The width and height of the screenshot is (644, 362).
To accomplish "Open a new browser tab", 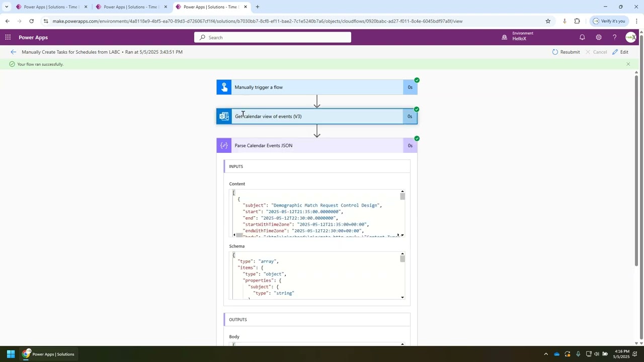I will [257, 7].
